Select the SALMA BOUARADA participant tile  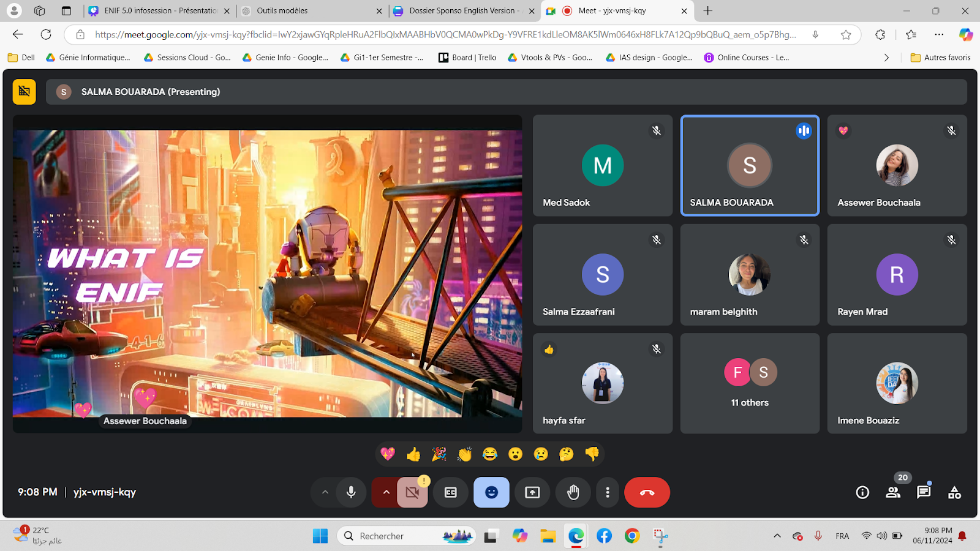tap(750, 165)
